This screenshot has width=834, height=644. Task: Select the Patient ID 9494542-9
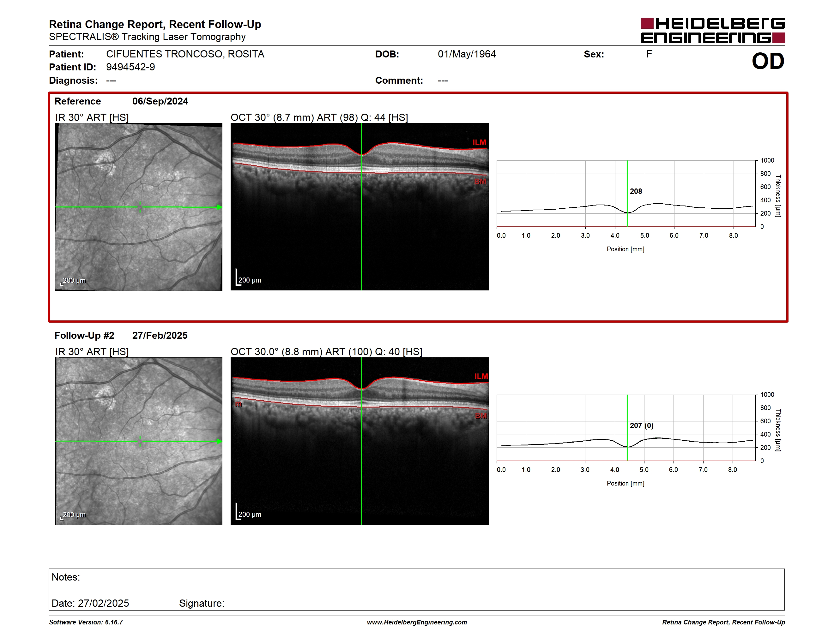[130, 67]
